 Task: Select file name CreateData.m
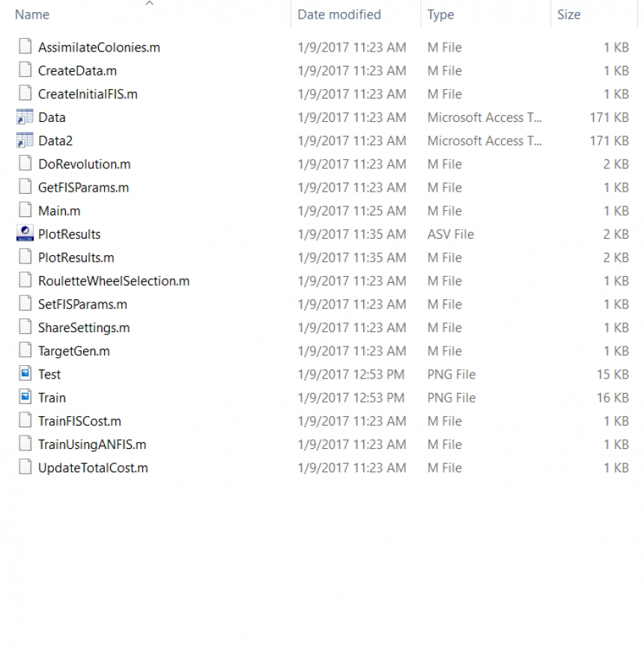coord(77,70)
